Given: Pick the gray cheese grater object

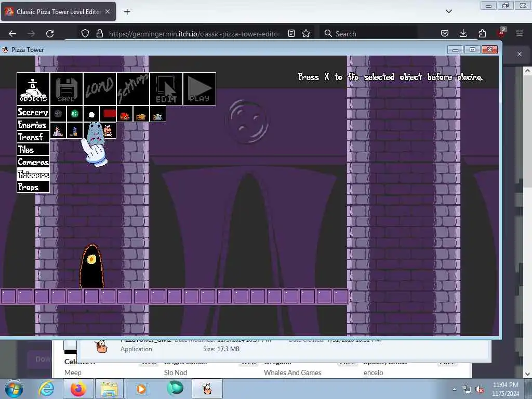Looking at the screenshot, I should [x=95, y=133].
